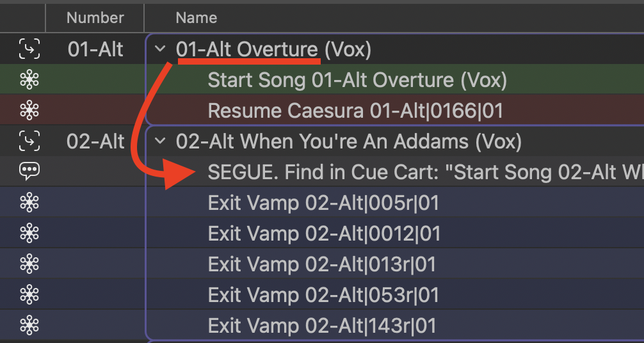Screen dimensions: 644x343
Task: Click the network icon for Exit Vamp 053r
Action: tap(29, 294)
